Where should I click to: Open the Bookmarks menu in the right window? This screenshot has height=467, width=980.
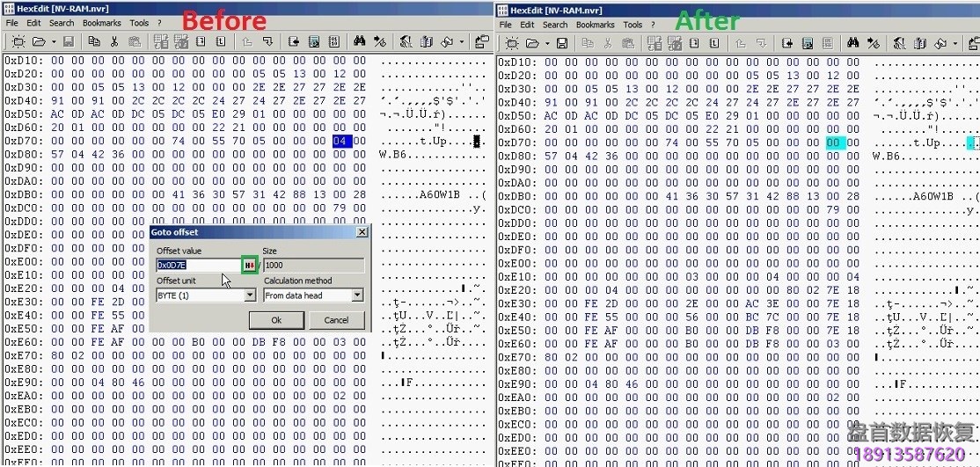[x=596, y=25]
